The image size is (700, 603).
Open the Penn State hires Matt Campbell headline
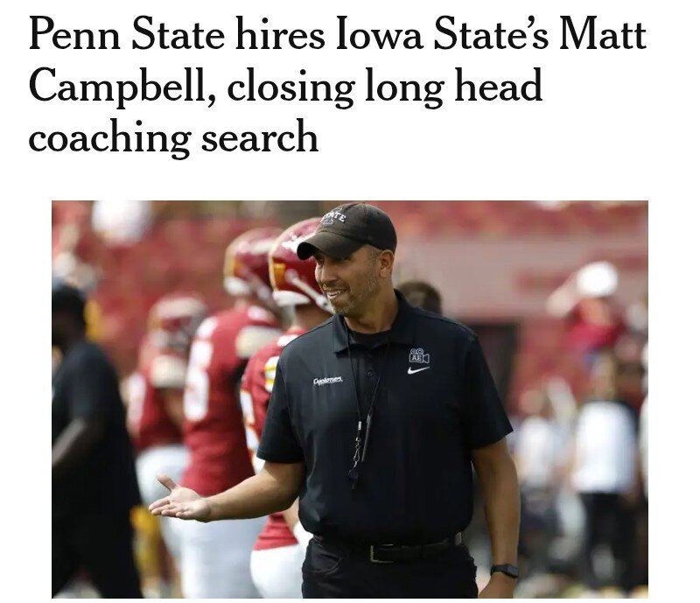tap(338, 86)
